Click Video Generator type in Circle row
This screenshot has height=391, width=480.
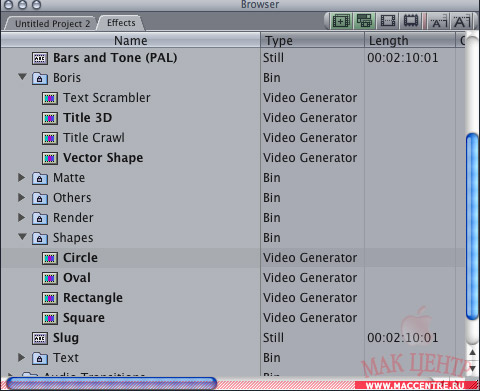tap(310, 258)
